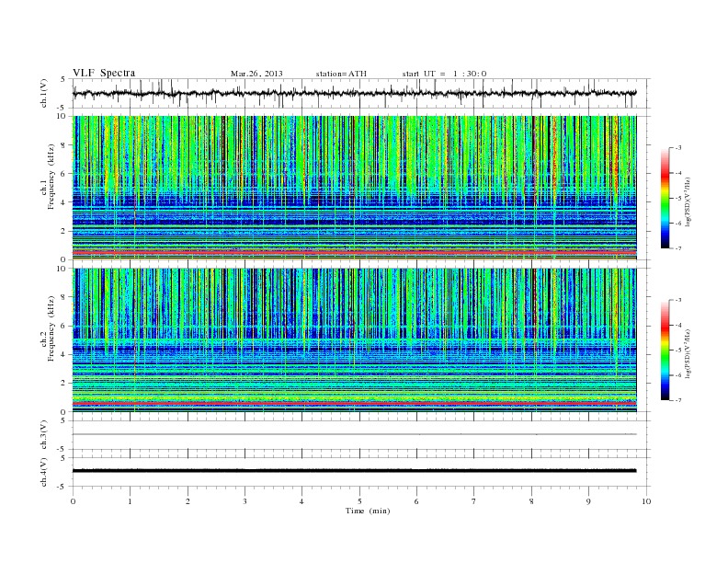Click the "Time (min)" x-axis label
This screenshot has width=728, height=563.
(368, 511)
